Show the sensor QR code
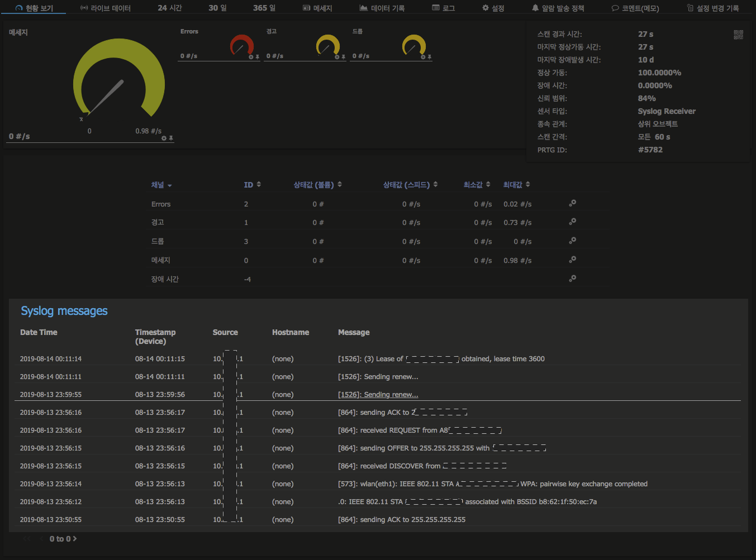The height and width of the screenshot is (560, 756). tap(738, 35)
